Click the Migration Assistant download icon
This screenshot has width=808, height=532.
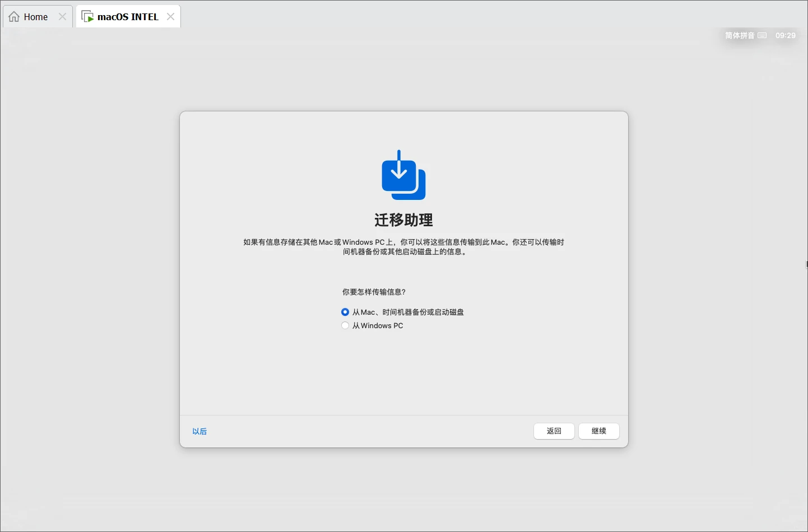click(x=403, y=175)
